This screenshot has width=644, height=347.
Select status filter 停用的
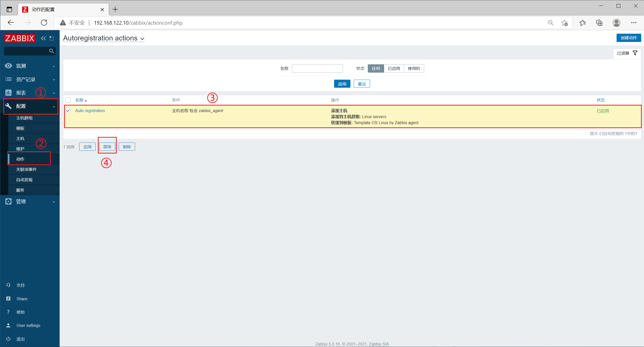pyautogui.click(x=414, y=68)
